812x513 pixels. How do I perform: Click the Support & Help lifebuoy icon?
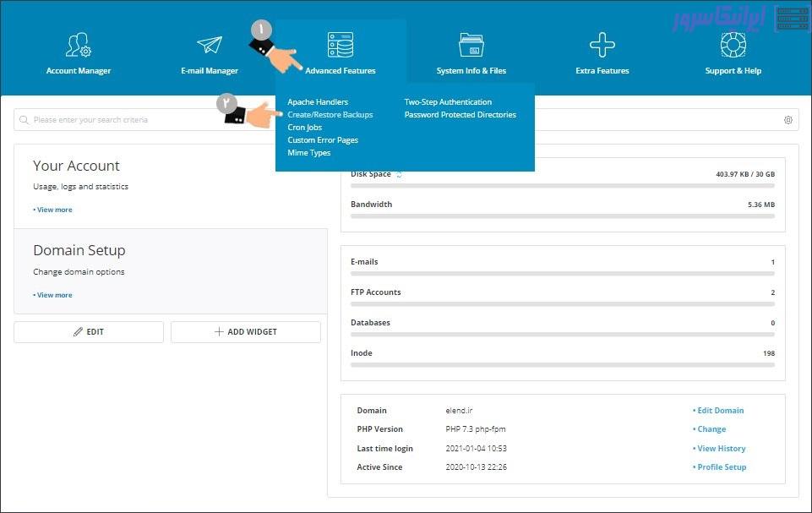733,45
